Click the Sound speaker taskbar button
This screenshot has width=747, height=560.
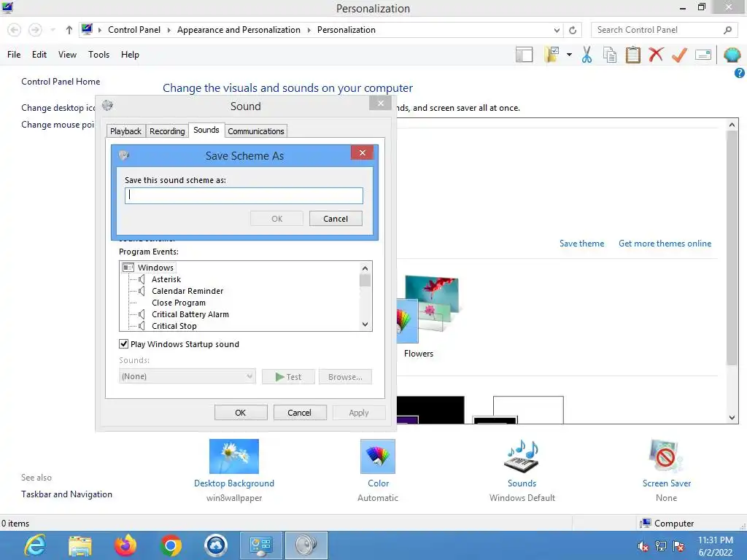[x=306, y=545]
